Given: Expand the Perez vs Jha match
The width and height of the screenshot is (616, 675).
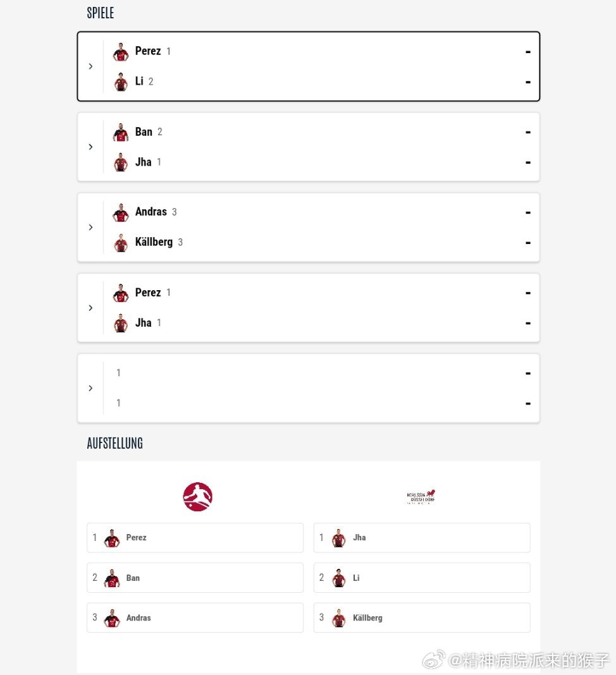Looking at the screenshot, I should [x=90, y=308].
